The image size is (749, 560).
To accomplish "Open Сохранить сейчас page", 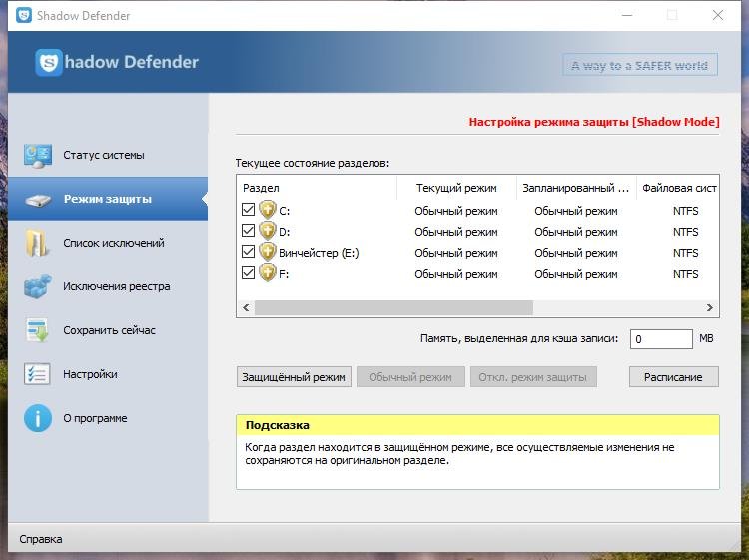I will click(x=110, y=330).
